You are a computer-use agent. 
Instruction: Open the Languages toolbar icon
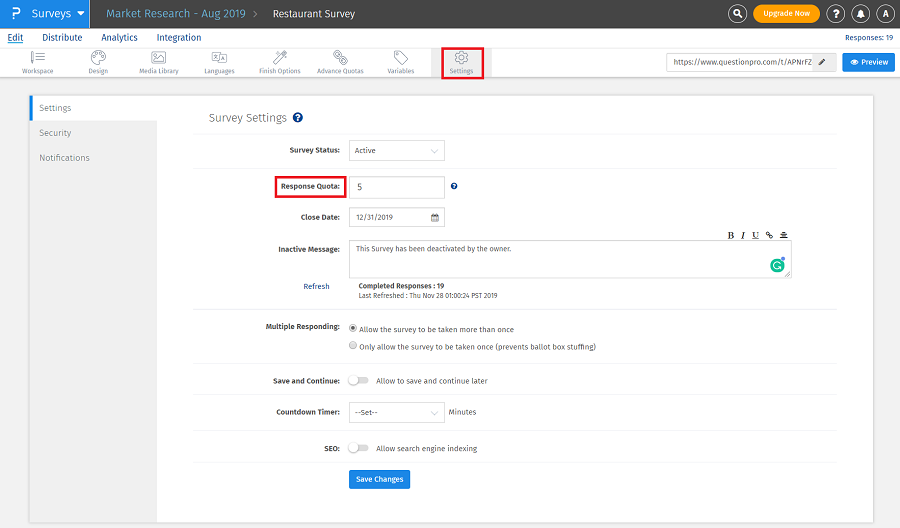coord(219,62)
